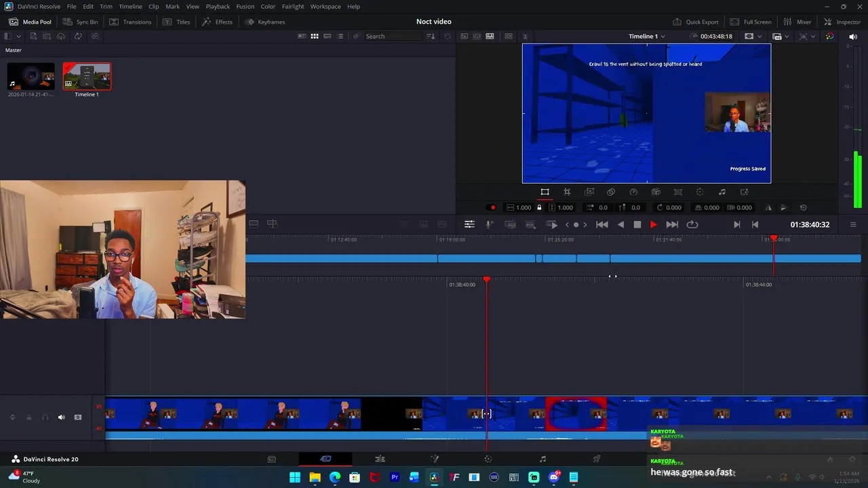868x488 pixels.
Task: Toggle loop playback
Action: [x=692, y=224]
